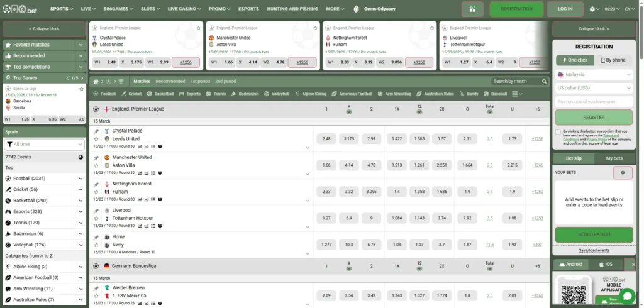Expand Basketball (290) in sports list
The height and width of the screenshot is (308, 644).
[x=81, y=201]
